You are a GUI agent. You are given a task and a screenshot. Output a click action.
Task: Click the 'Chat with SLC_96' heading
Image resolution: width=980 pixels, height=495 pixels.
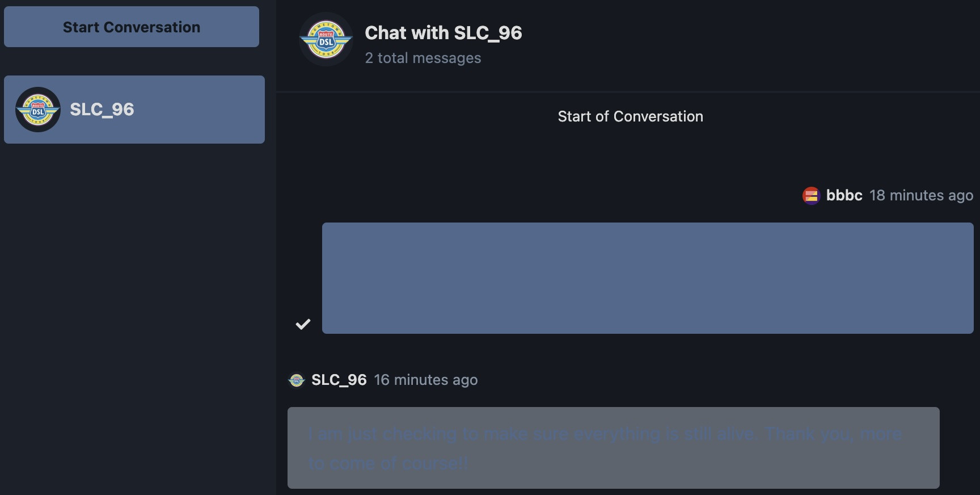click(443, 33)
